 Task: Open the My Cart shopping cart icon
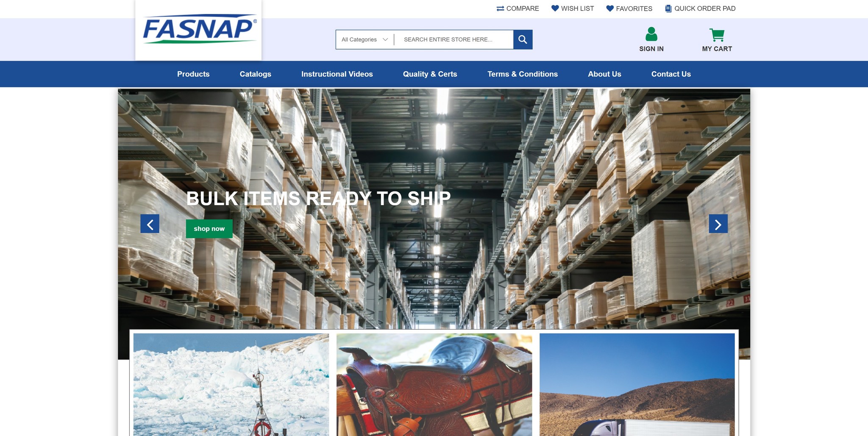[x=717, y=35]
